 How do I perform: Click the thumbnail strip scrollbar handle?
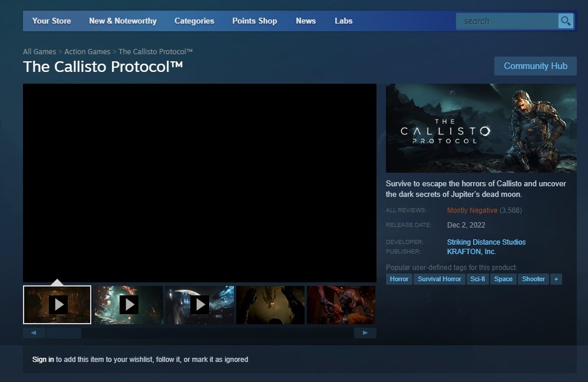pos(64,333)
